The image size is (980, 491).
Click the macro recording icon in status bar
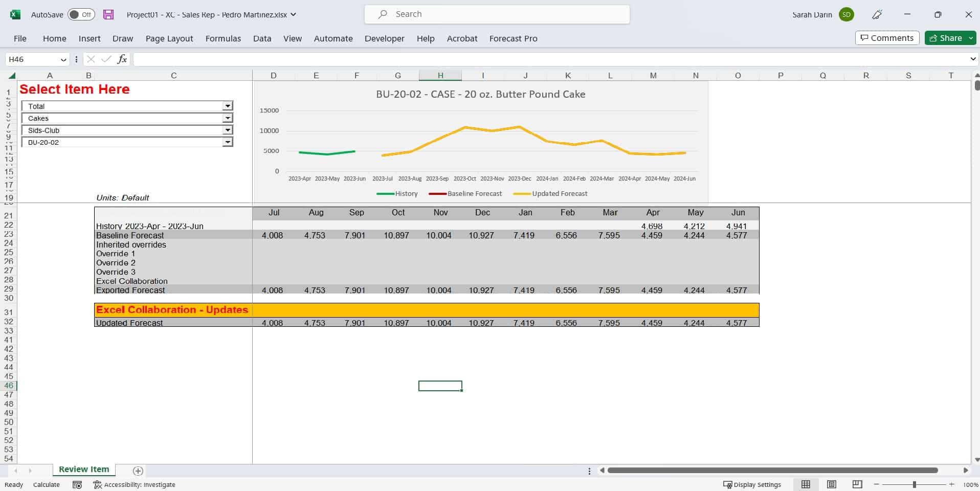click(77, 484)
